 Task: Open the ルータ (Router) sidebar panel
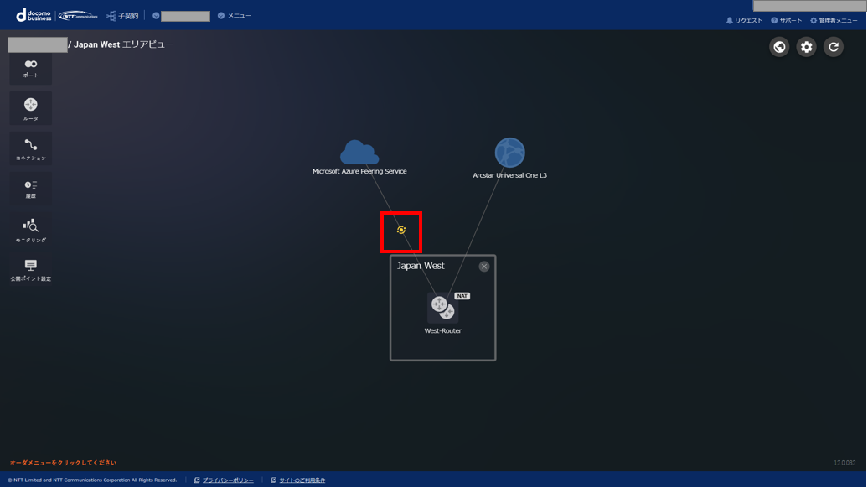(x=31, y=109)
